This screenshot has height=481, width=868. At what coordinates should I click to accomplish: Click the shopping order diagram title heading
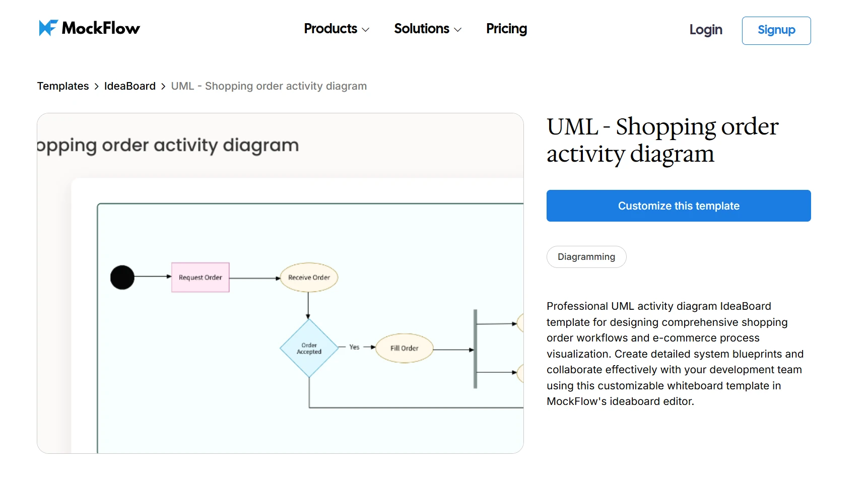click(x=662, y=140)
